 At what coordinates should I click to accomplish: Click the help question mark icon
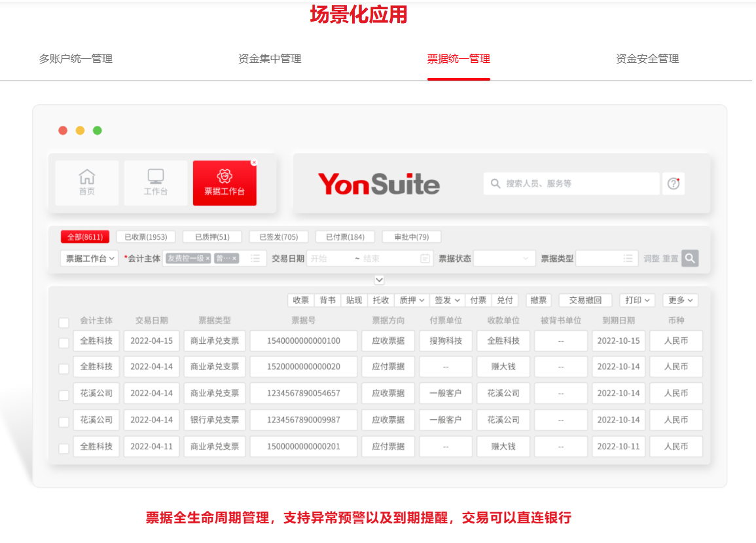tap(674, 184)
